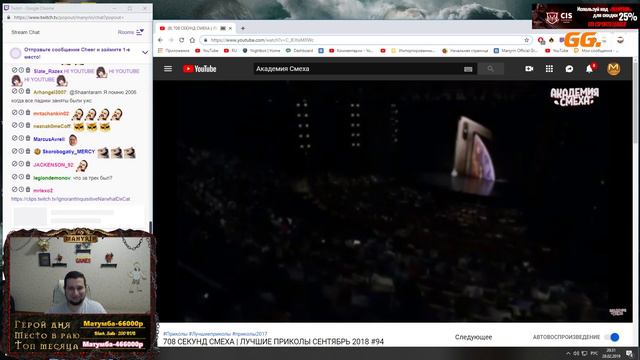Go forward in the YouTube browser window
The width and height of the screenshot is (640, 360).
coord(171,40)
